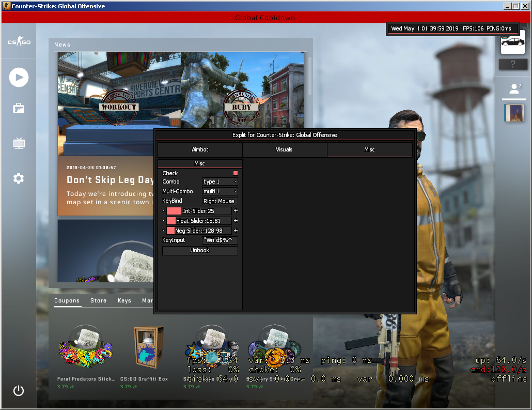Click the KeyBind Right Mouse field
Screen dimensions: 532x410
pyautogui.click(x=220, y=201)
